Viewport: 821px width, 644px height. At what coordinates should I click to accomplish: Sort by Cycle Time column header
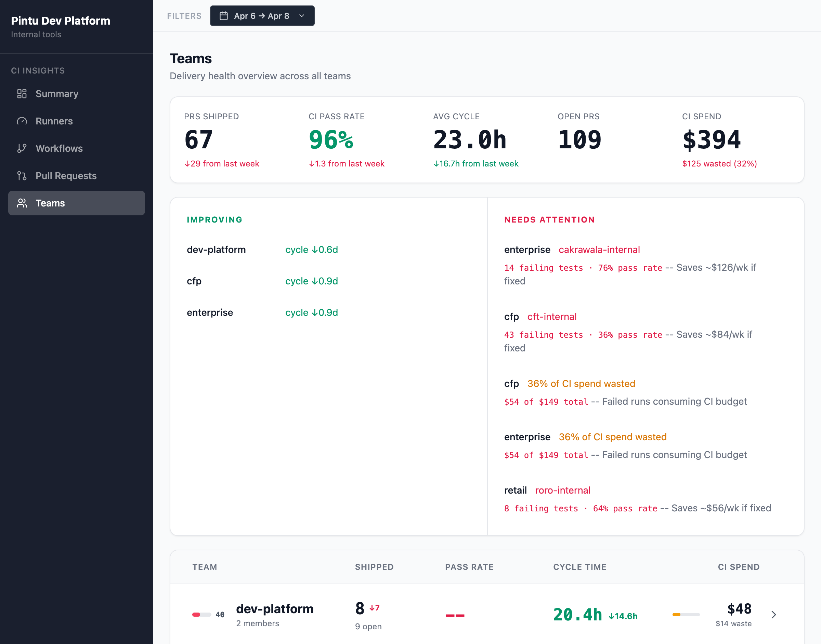coord(579,567)
